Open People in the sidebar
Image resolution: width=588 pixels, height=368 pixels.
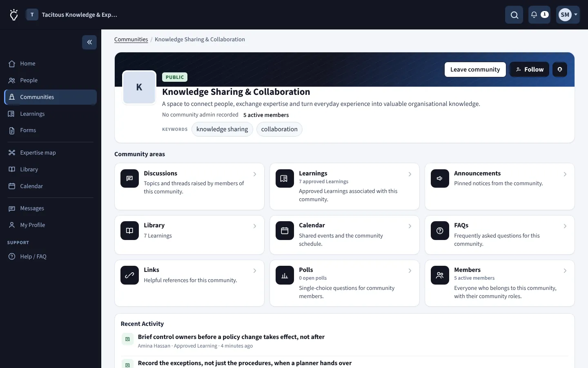(51, 80)
